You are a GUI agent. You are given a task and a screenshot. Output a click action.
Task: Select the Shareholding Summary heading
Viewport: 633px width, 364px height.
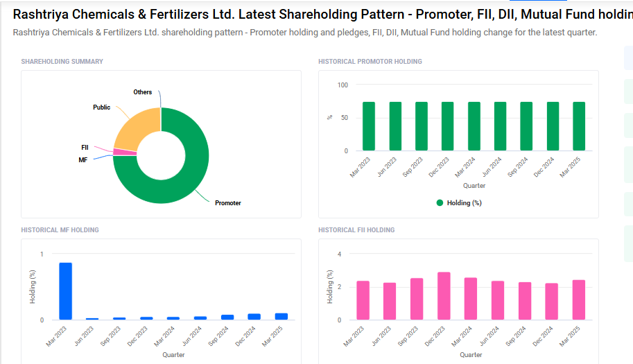click(62, 61)
